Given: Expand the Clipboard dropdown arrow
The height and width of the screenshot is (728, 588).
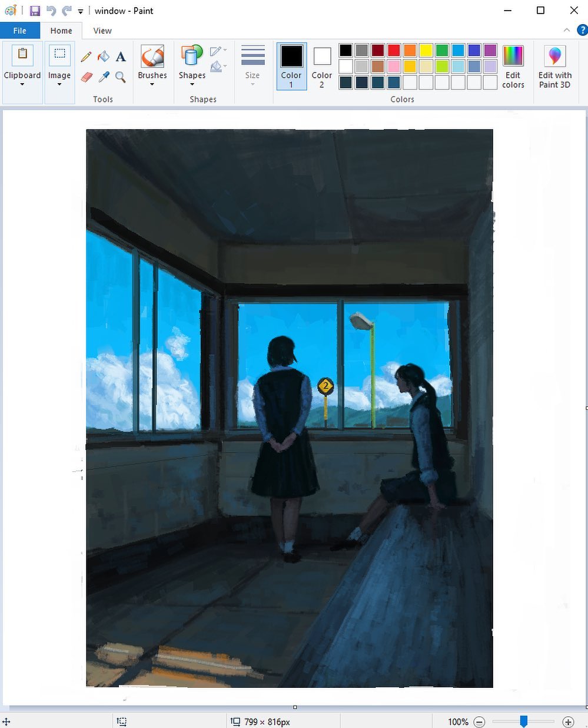Looking at the screenshot, I should [22, 85].
